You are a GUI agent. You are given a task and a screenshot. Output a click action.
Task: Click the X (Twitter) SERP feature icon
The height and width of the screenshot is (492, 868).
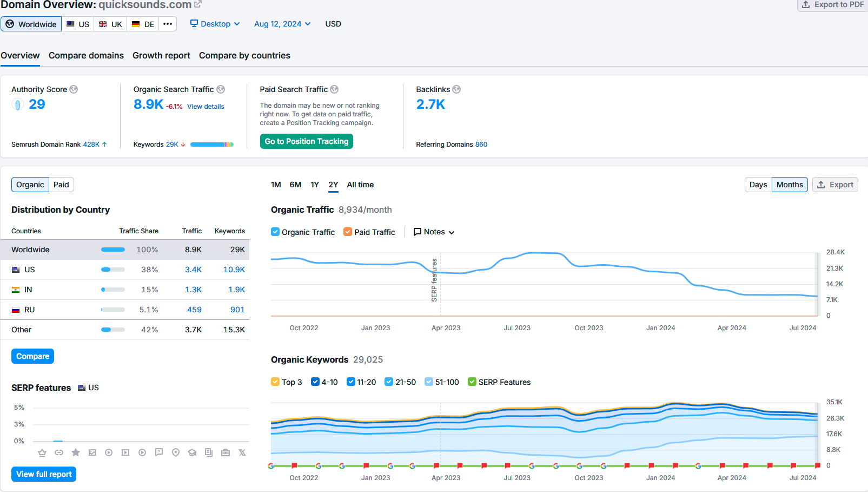click(242, 452)
